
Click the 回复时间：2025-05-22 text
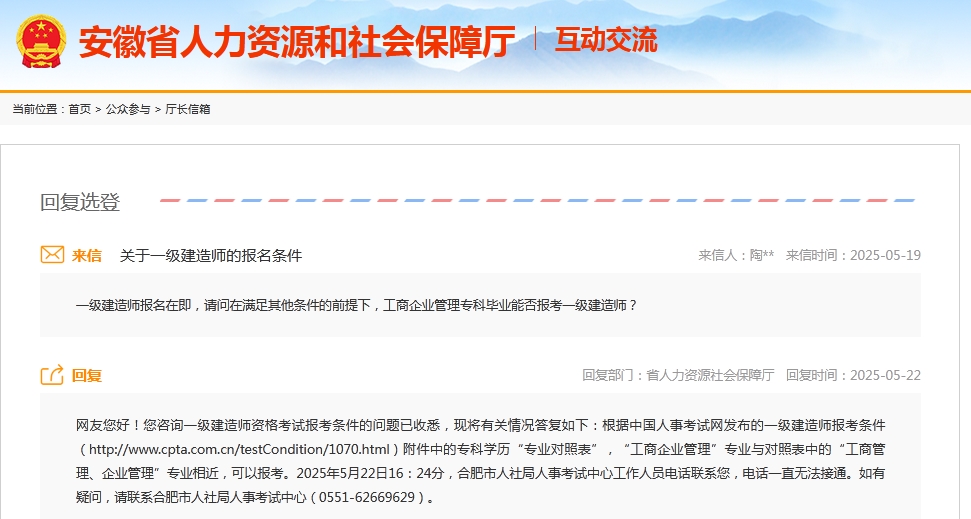click(x=853, y=375)
